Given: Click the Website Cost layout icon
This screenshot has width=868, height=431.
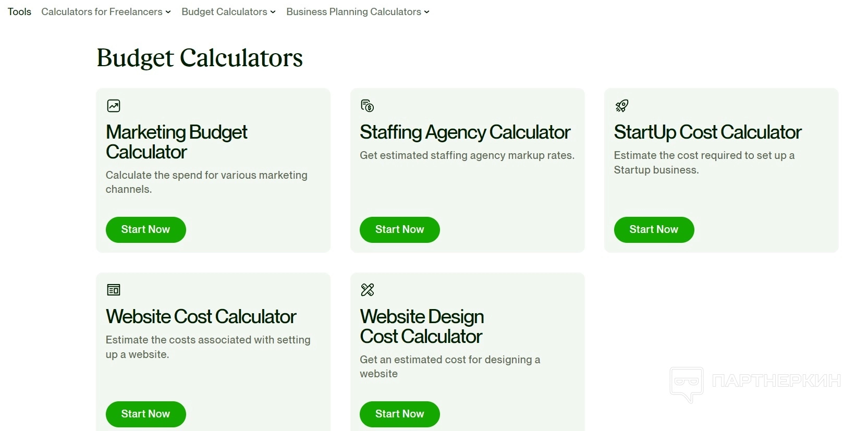Looking at the screenshot, I should 114,290.
